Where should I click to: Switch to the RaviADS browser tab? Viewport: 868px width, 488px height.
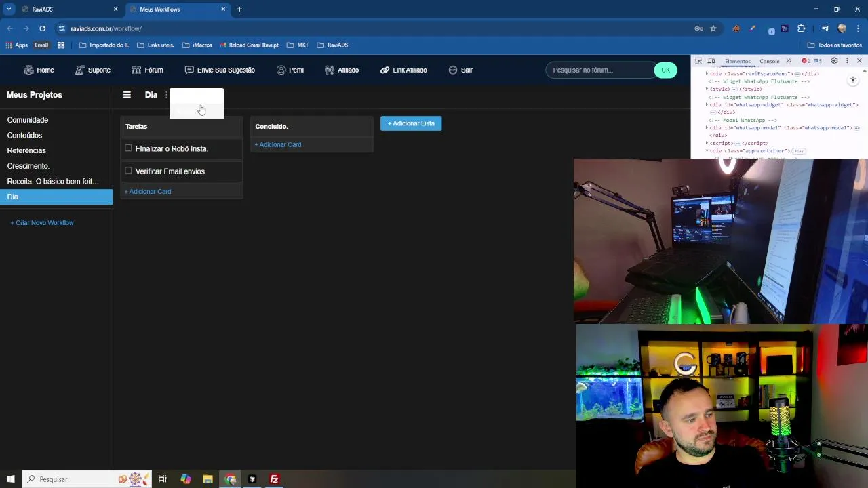69,9
